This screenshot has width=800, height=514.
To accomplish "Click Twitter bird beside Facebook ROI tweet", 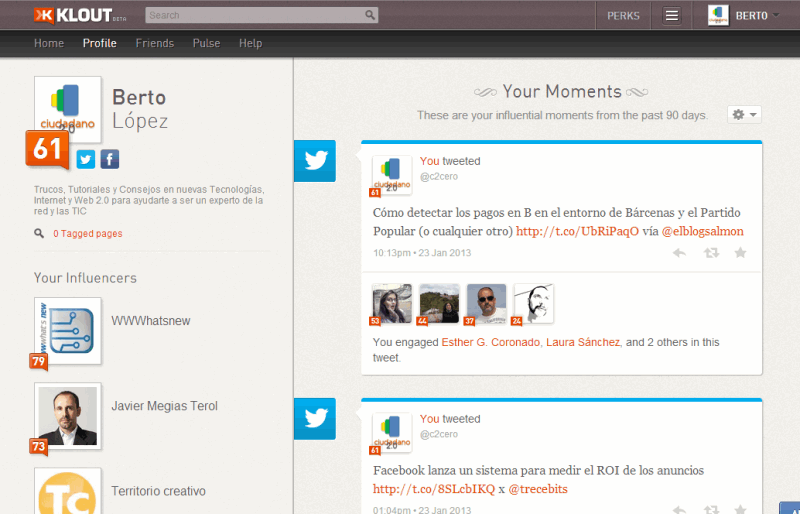I will click(x=315, y=419).
